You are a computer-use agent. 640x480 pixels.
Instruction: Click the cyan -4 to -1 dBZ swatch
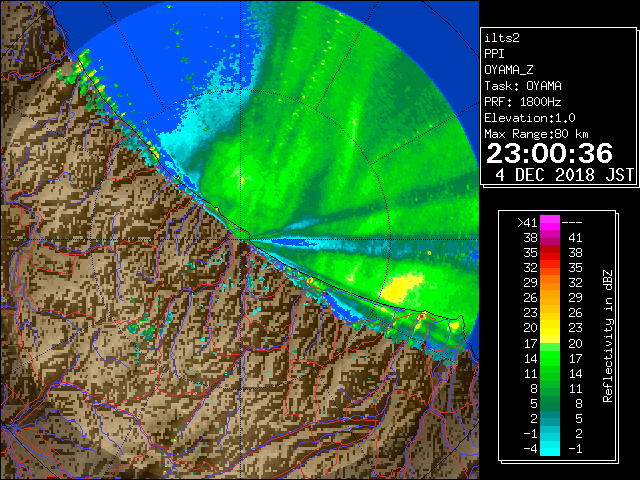click(x=550, y=448)
